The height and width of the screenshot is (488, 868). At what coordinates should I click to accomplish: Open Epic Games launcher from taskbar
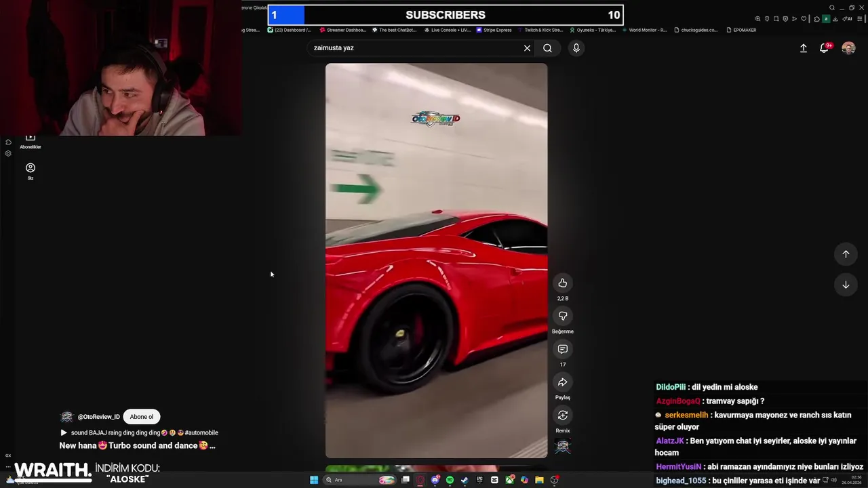pos(479,480)
